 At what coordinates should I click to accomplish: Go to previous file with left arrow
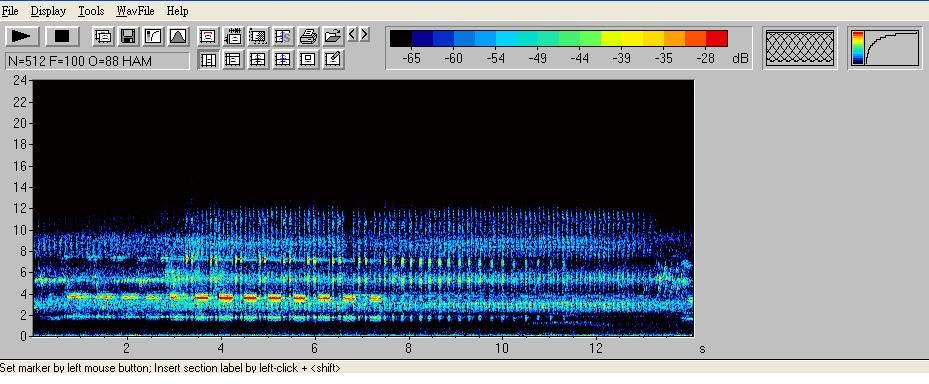point(352,34)
